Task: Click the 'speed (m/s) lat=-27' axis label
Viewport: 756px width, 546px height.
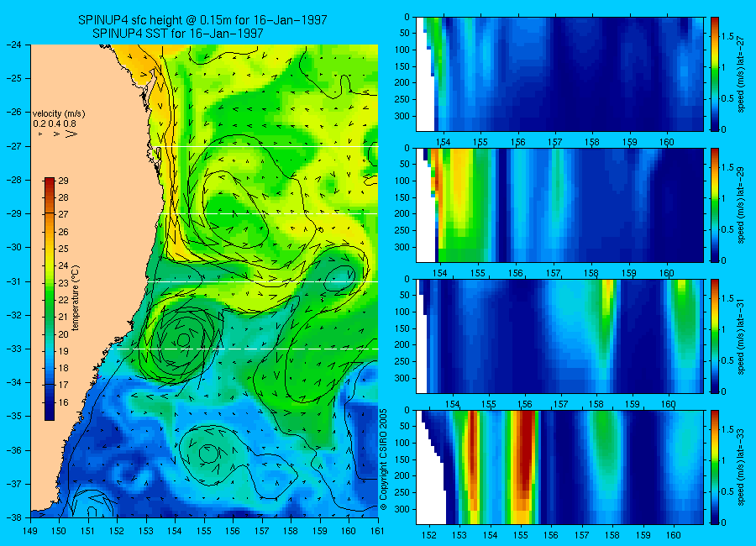Action: (x=741, y=74)
